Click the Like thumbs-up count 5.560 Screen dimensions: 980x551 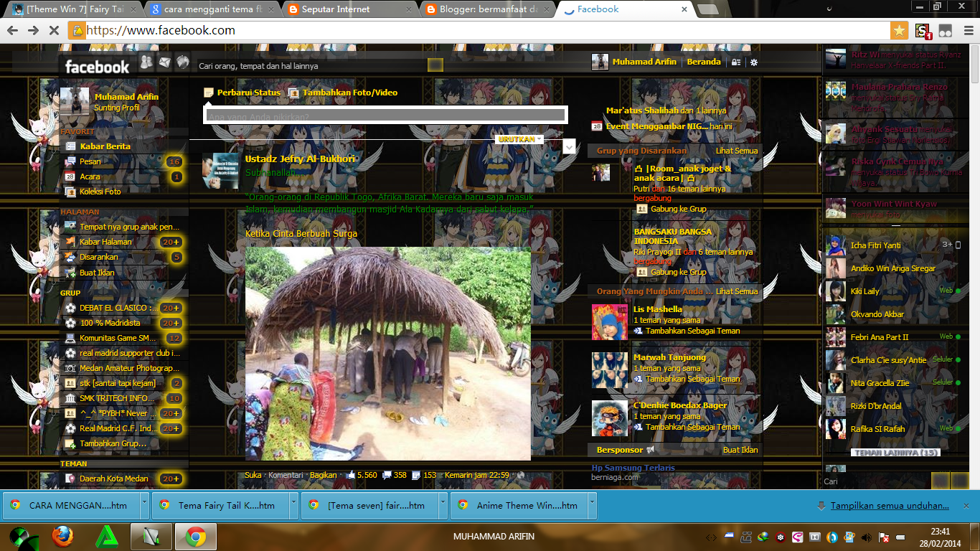tap(362, 475)
